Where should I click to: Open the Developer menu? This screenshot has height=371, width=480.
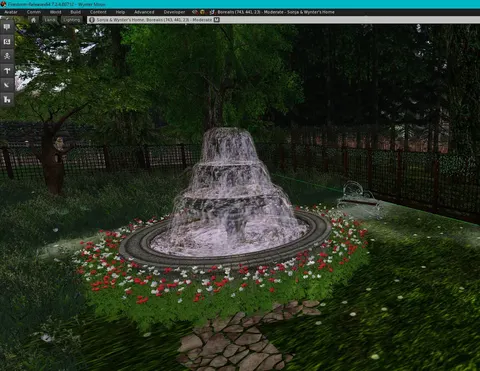point(174,12)
